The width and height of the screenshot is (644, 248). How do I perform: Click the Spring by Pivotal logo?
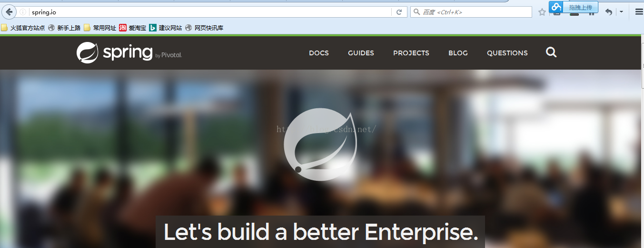click(129, 52)
